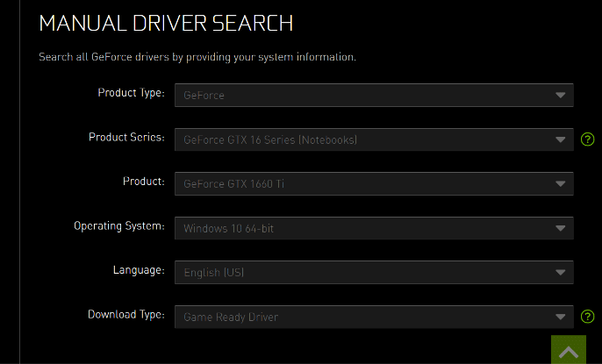Click the Language label text

tap(139, 270)
